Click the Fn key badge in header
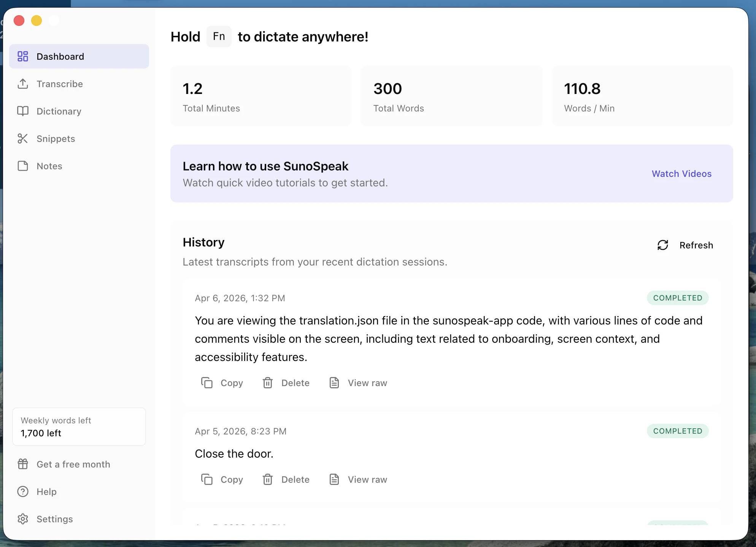The width and height of the screenshot is (756, 547). click(219, 37)
